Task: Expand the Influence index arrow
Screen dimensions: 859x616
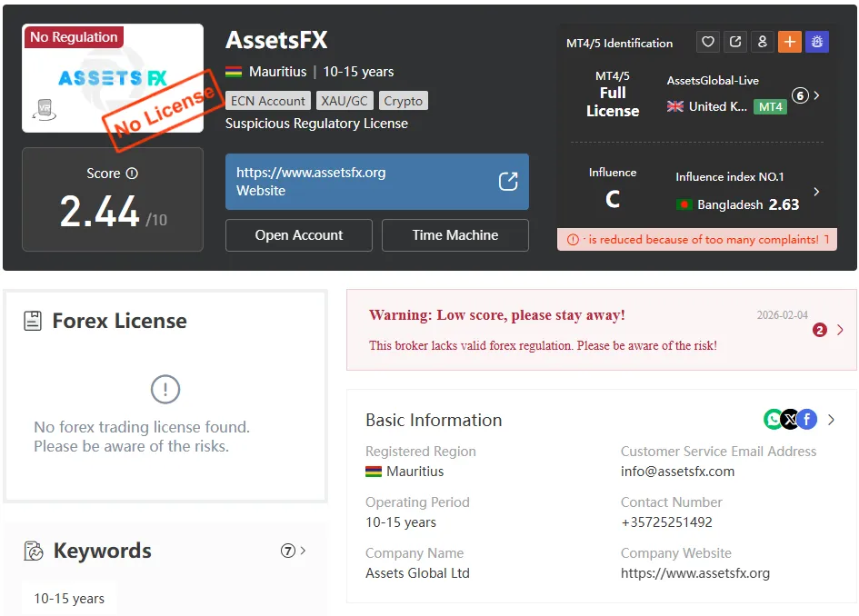Action: [x=816, y=192]
